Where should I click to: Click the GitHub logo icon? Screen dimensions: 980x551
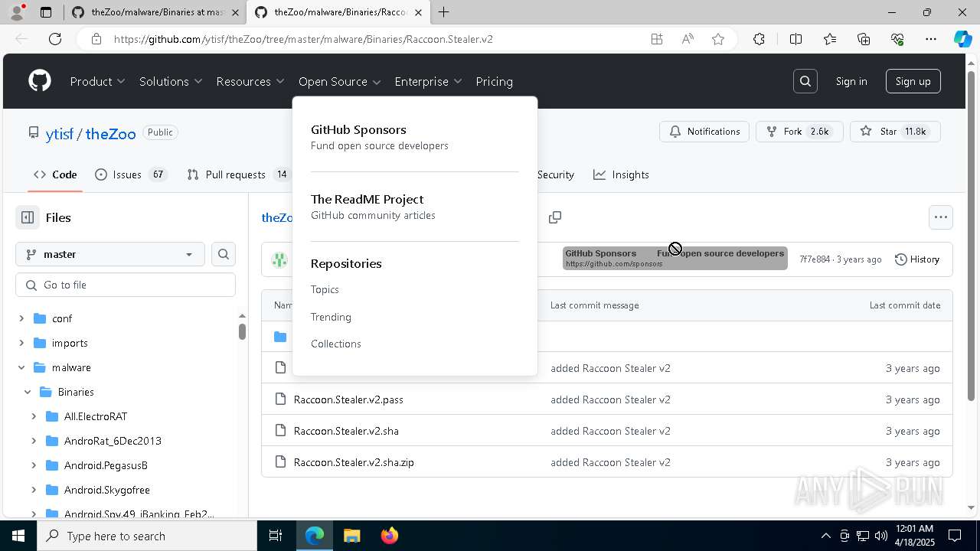[40, 81]
